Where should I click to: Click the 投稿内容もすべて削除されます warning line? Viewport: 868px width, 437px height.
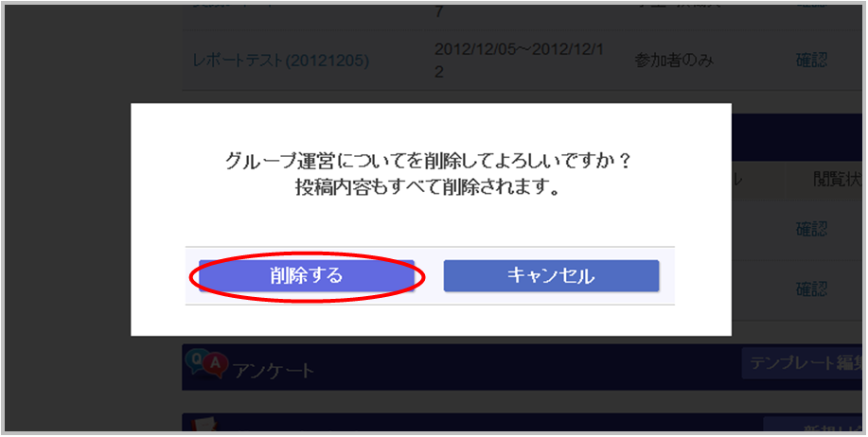pos(427,187)
